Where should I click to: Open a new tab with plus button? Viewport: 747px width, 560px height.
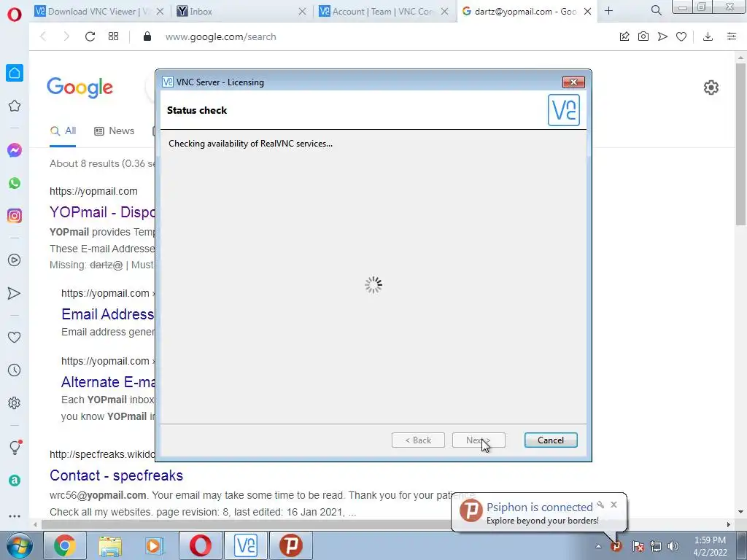[608, 10]
